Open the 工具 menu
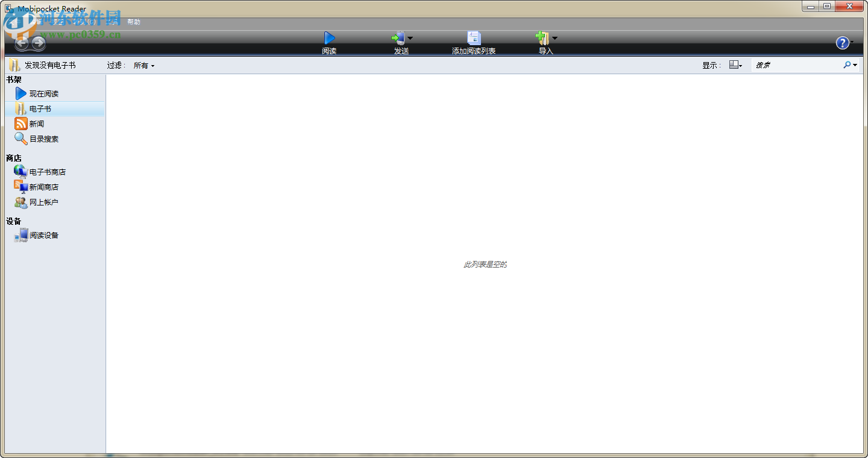Image resolution: width=868 pixels, height=458 pixels. pos(112,22)
